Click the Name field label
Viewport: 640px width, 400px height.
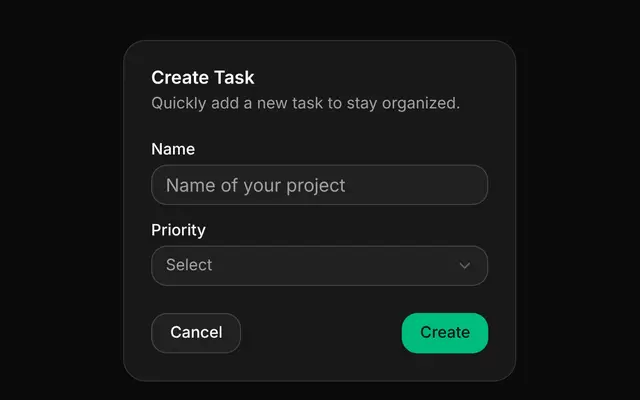pyautogui.click(x=173, y=149)
